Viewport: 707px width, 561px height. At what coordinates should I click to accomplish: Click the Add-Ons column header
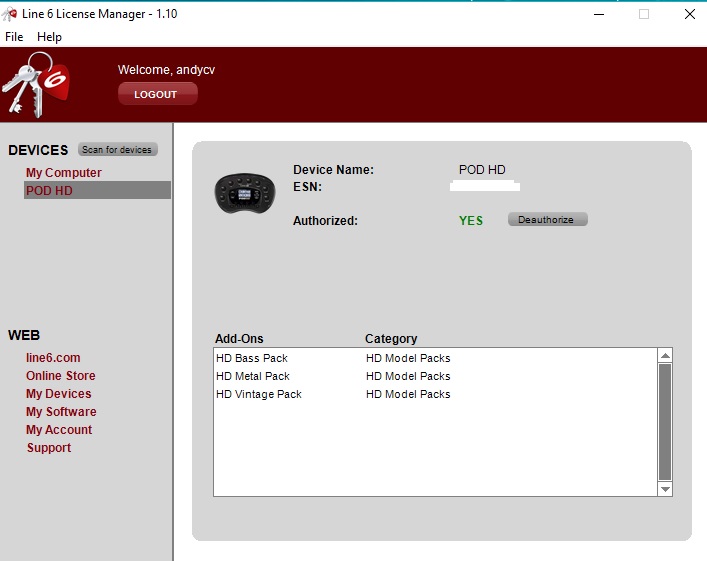coord(239,339)
